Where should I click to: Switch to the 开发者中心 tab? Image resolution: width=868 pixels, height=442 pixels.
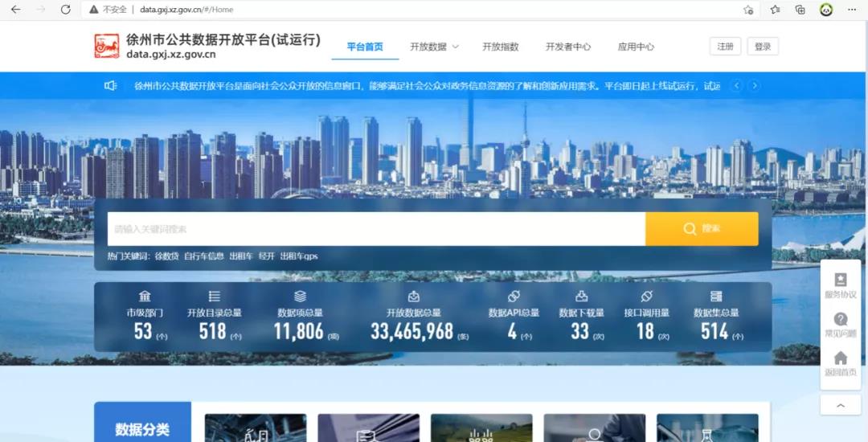click(x=567, y=47)
